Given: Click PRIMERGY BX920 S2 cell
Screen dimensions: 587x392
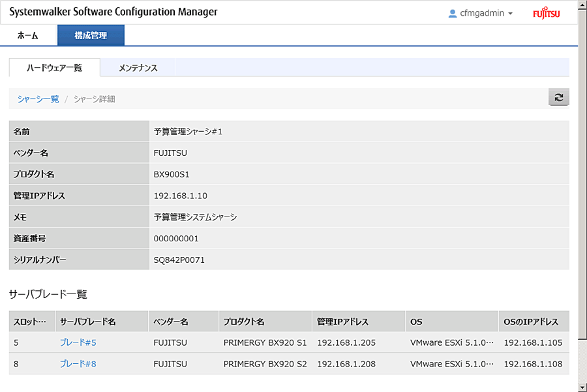Looking at the screenshot, I should 265,364.
